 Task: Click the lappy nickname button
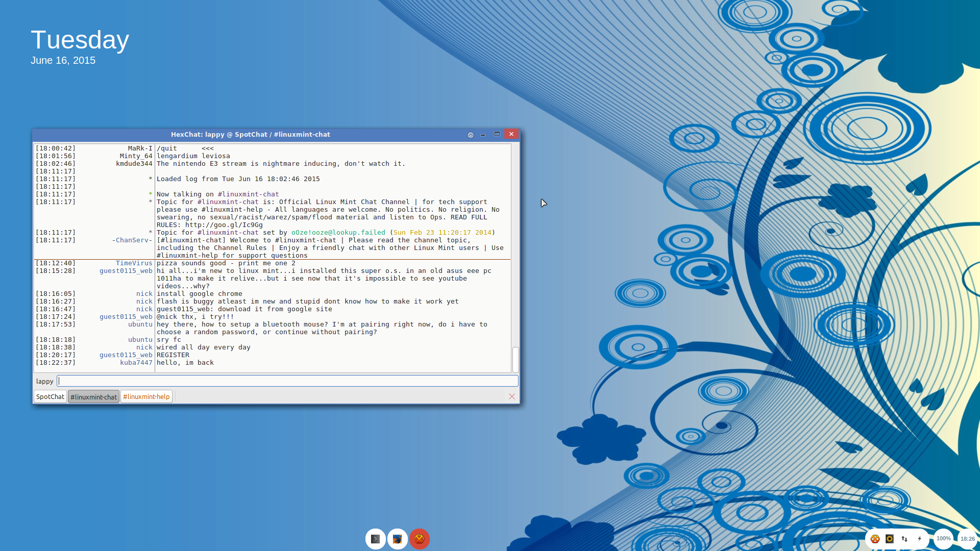coord(44,381)
